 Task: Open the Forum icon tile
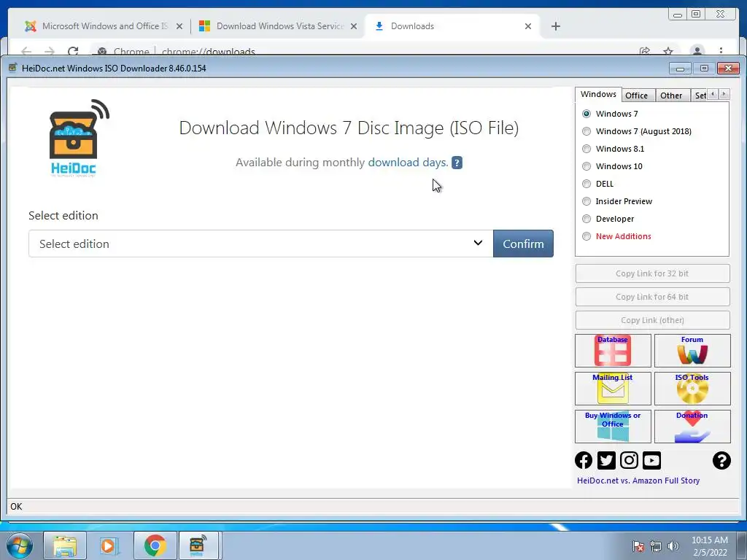click(x=692, y=351)
